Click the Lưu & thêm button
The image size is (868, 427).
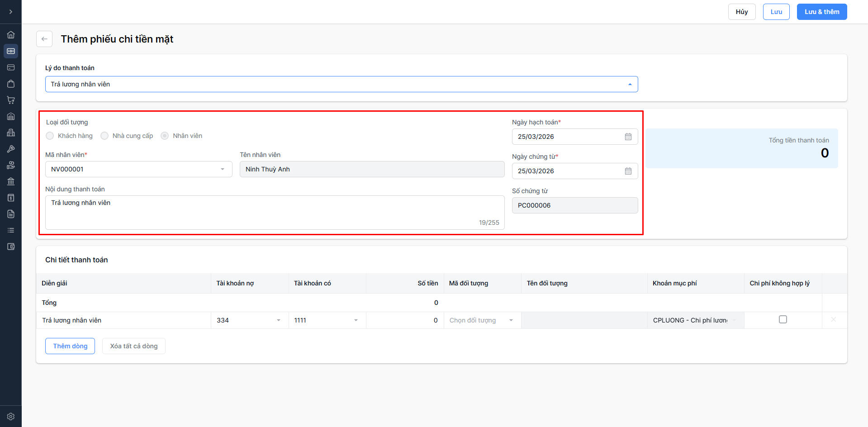pos(821,12)
